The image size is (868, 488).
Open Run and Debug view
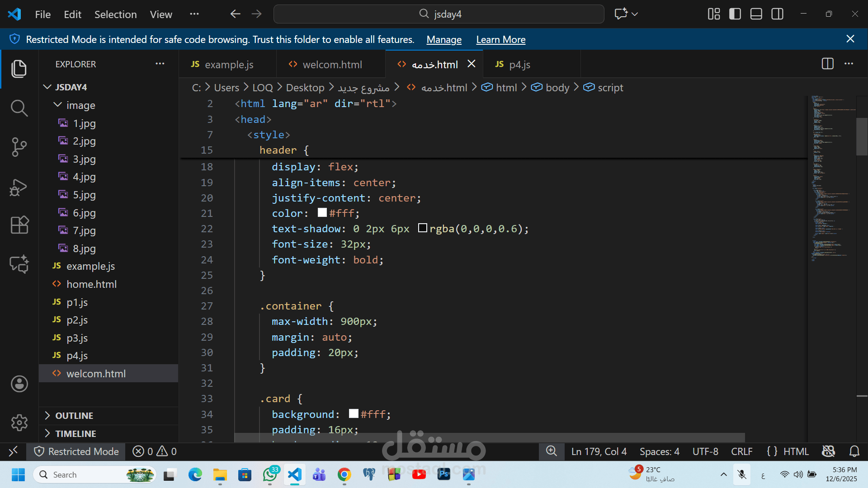(x=19, y=187)
